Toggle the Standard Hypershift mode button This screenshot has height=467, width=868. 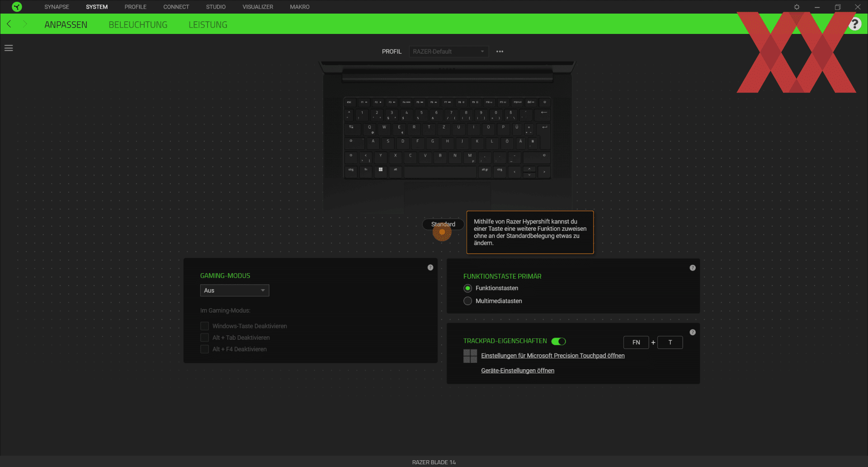pyautogui.click(x=443, y=224)
